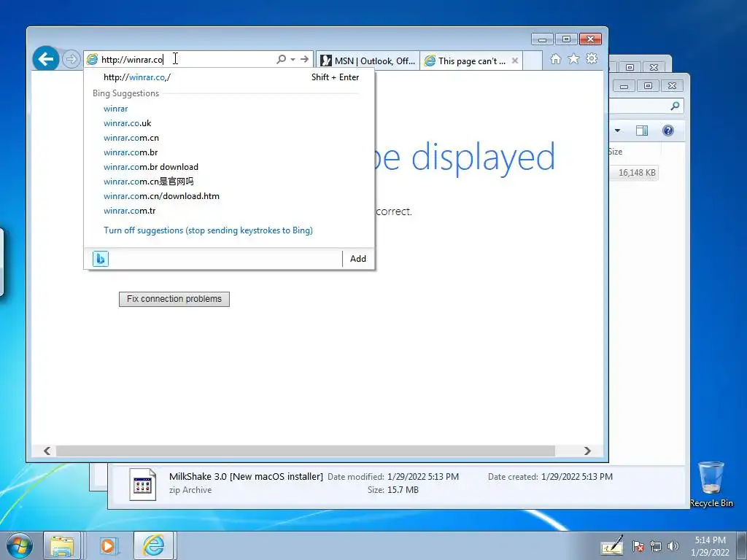The width and height of the screenshot is (747, 560).
Task: Click the Size column header in Explorer
Action: coord(615,152)
